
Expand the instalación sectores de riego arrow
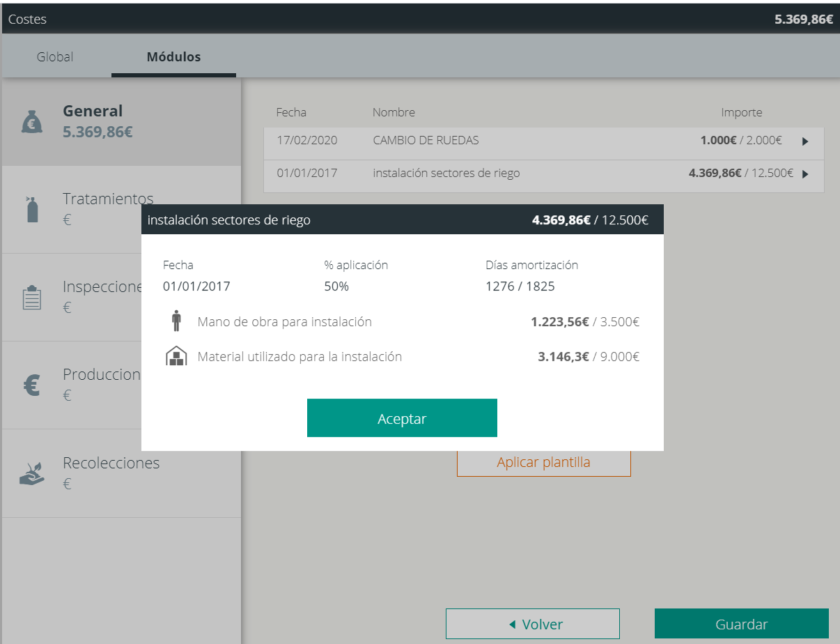point(805,174)
